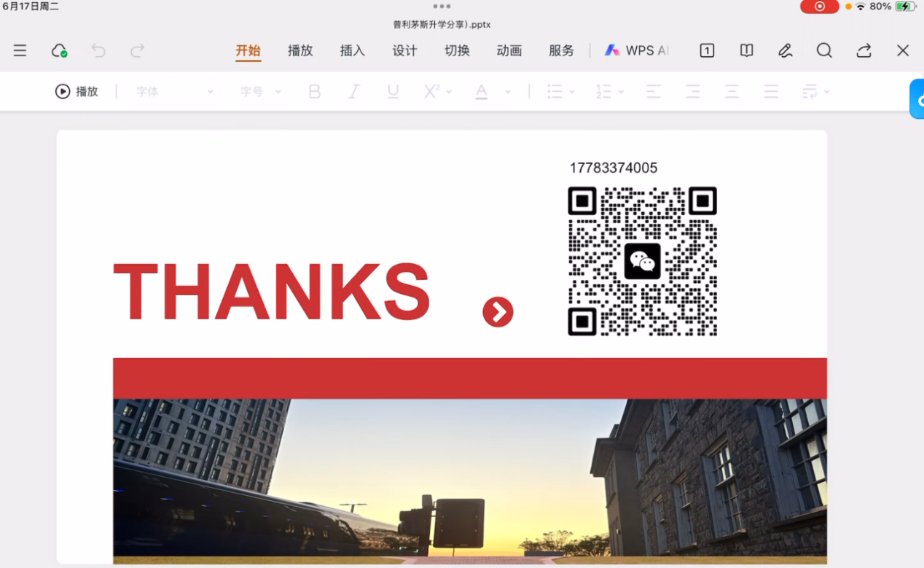This screenshot has height=568, width=924.
Task: Select the WeChat QR code image
Action: (x=642, y=261)
